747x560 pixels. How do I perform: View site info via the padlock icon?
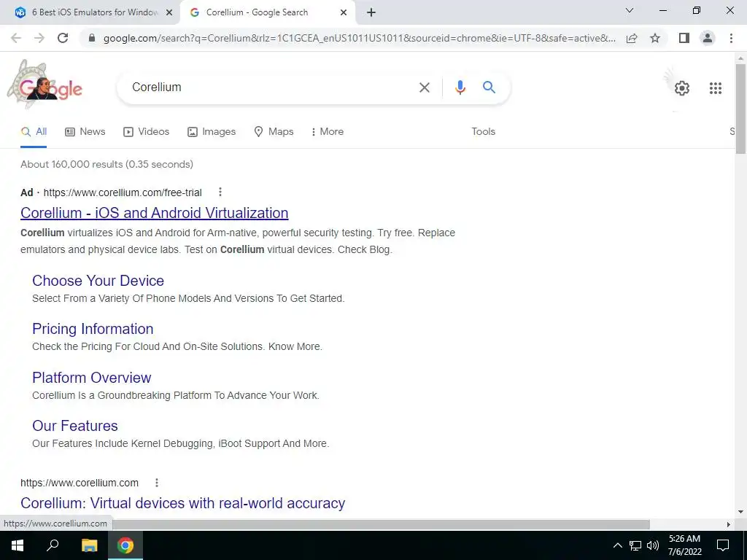(92, 38)
